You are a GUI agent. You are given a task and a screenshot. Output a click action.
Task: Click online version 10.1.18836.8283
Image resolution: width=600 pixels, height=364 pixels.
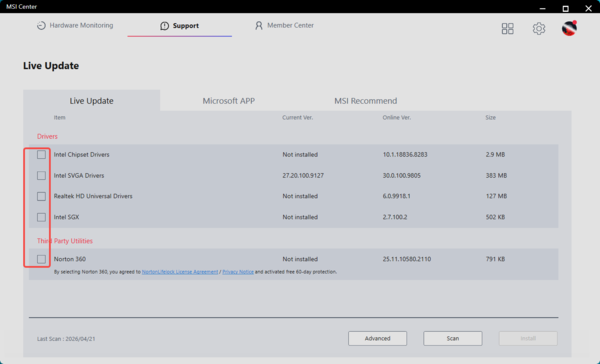[x=405, y=155]
